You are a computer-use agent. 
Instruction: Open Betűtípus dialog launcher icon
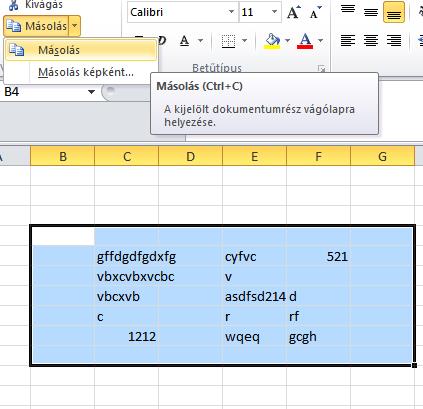pos(321,69)
